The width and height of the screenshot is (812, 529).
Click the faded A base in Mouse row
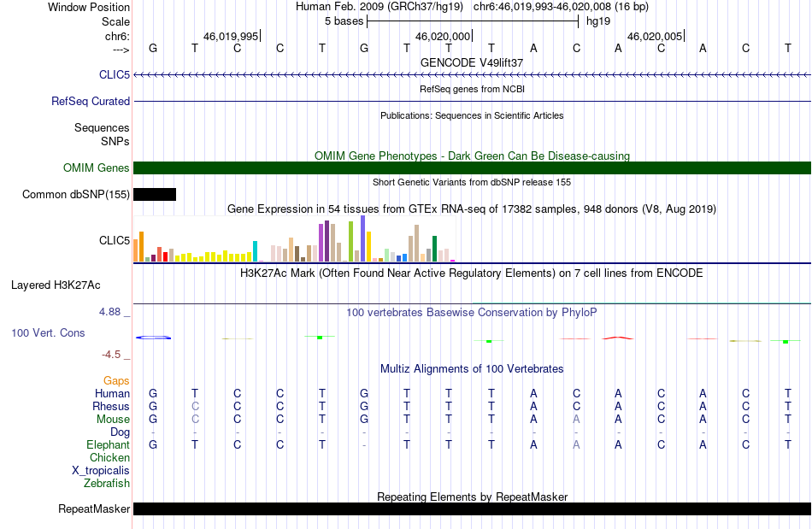tap(576, 420)
